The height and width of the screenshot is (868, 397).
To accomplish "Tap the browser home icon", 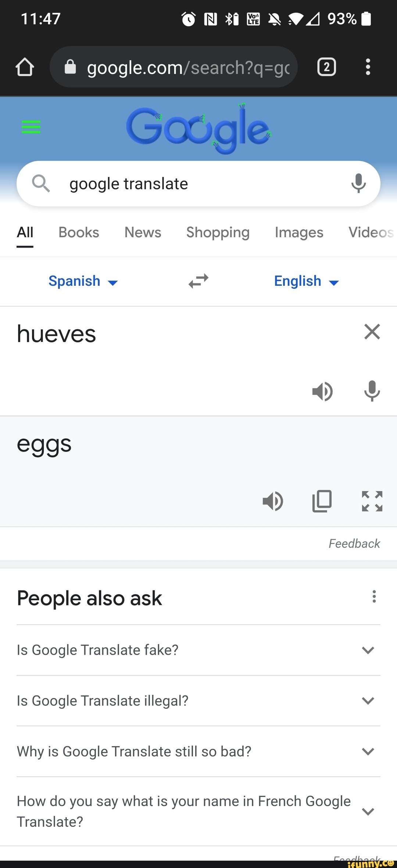I will [x=25, y=67].
